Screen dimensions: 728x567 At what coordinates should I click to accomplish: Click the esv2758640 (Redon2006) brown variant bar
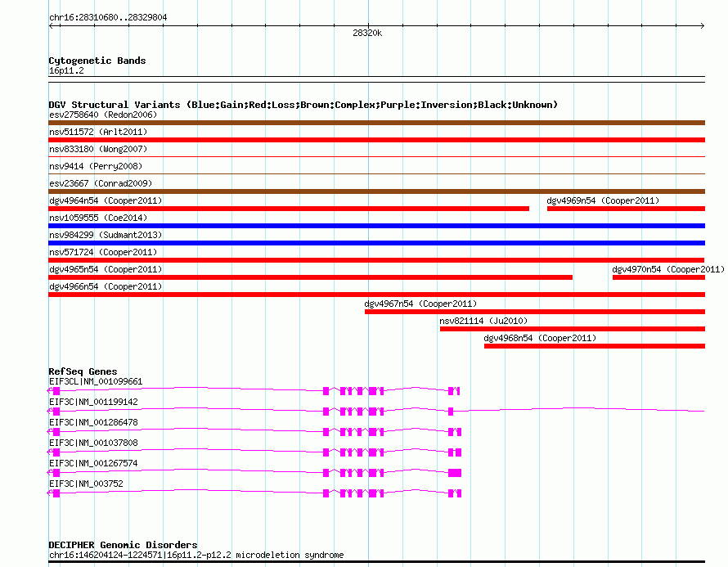pos(376,123)
